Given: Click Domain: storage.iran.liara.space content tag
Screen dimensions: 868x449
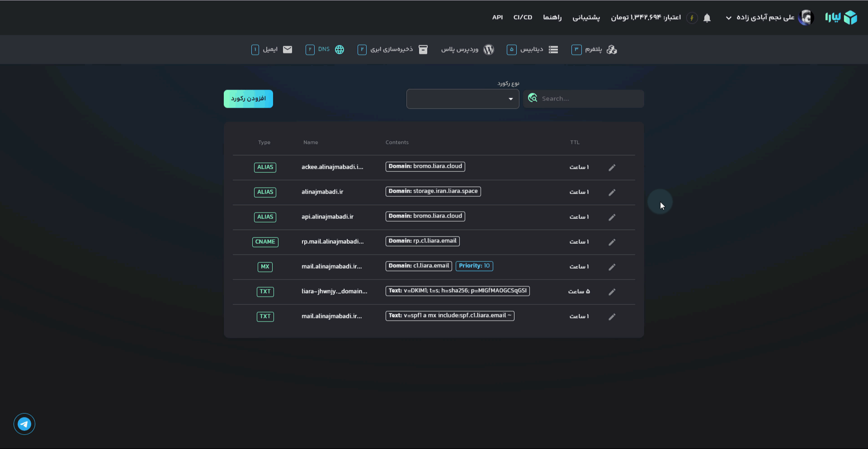Looking at the screenshot, I should [433, 191].
